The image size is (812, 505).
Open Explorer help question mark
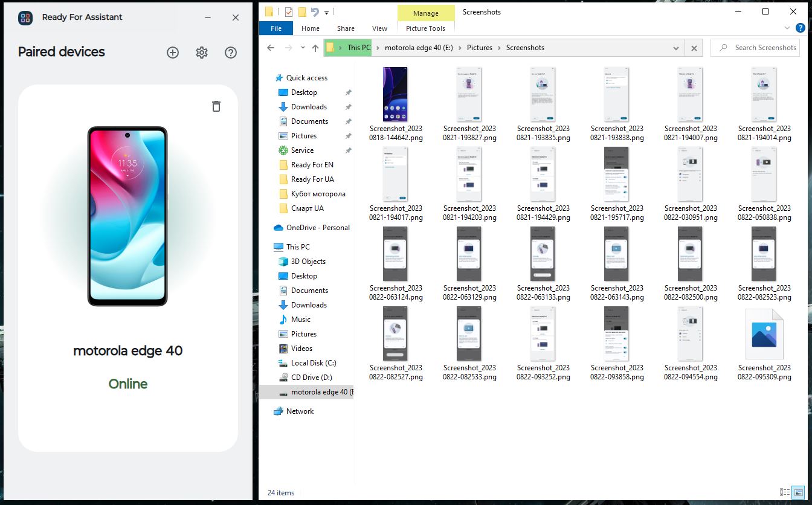coord(801,28)
